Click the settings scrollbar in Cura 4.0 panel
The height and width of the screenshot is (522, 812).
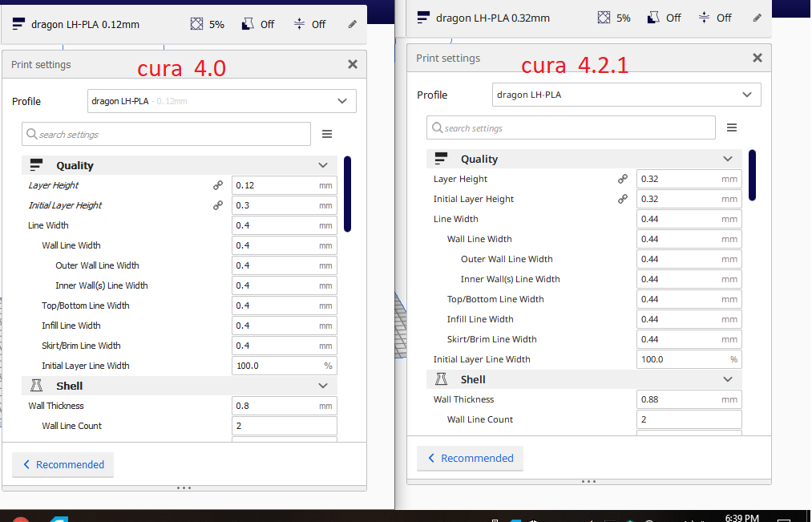pyautogui.click(x=347, y=194)
